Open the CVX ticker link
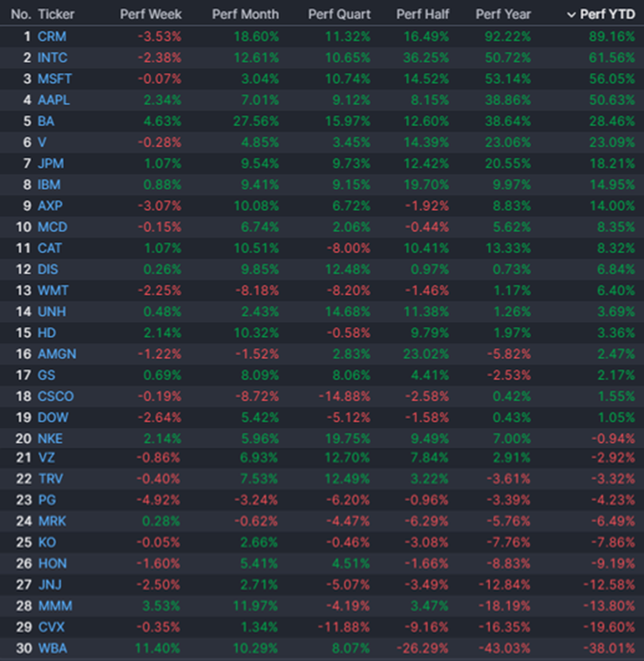Screen dimensions: 644x661 tap(52, 627)
